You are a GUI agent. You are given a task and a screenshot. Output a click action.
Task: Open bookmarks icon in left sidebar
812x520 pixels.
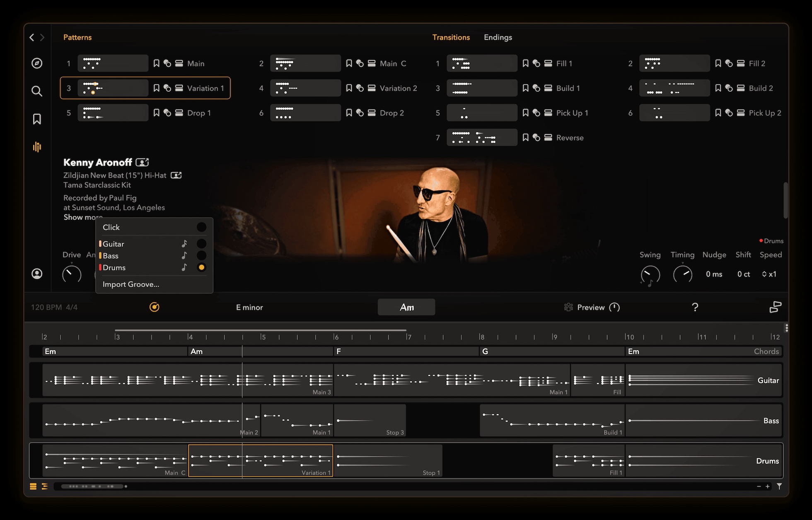pyautogui.click(x=37, y=119)
